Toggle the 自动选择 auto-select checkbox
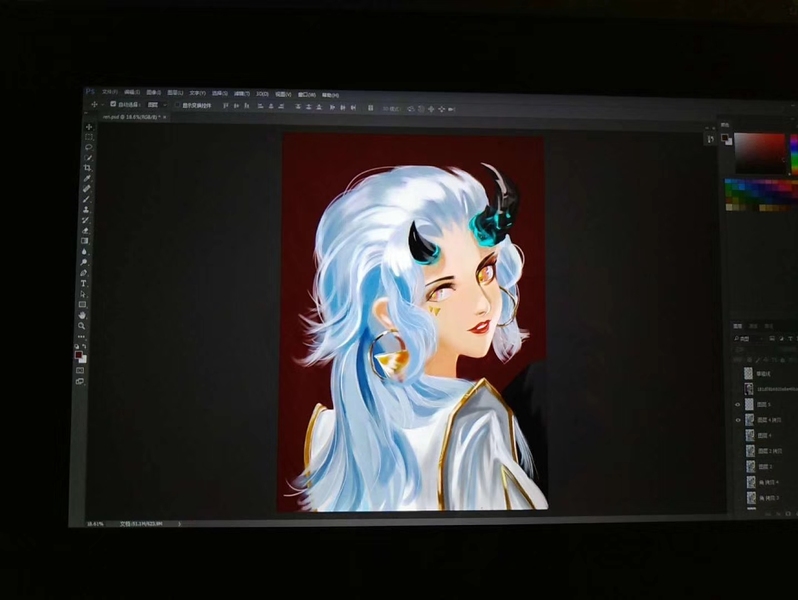Image resolution: width=798 pixels, height=600 pixels. point(113,104)
